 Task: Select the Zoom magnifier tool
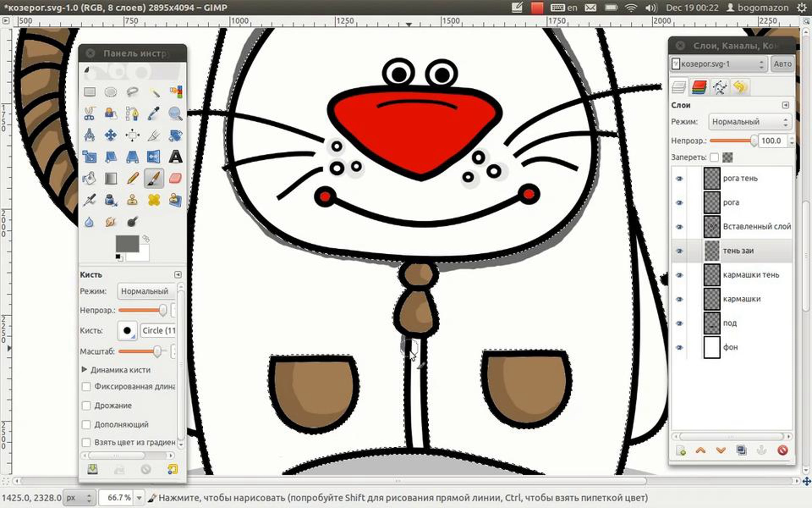click(x=175, y=114)
